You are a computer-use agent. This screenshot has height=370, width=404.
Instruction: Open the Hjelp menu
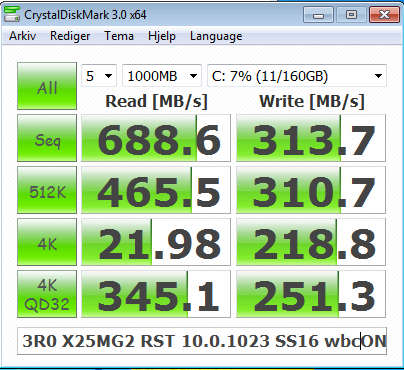tap(162, 36)
